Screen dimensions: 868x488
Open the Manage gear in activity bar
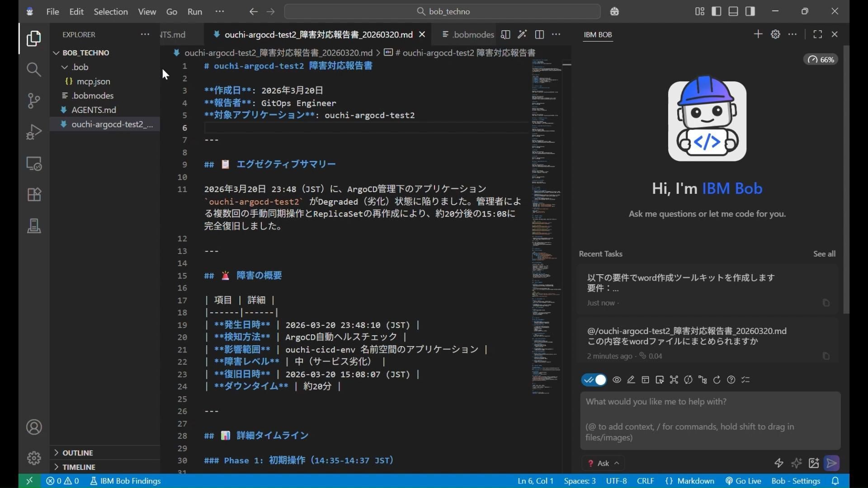pos(34,458)
